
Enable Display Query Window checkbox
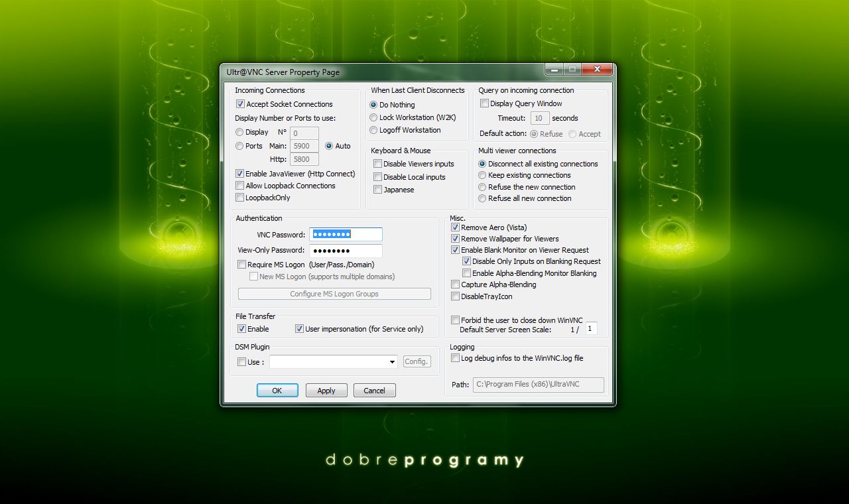[x=484, y=103]
